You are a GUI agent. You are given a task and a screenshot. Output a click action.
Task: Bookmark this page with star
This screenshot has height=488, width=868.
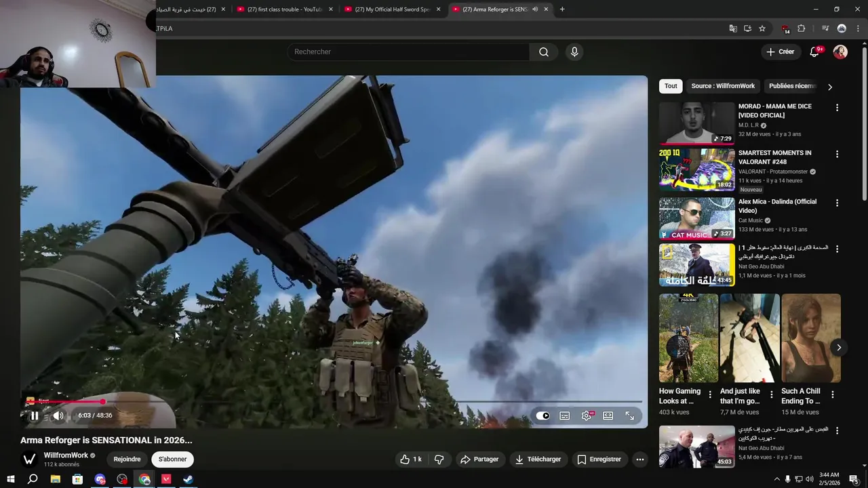point(762,28)
